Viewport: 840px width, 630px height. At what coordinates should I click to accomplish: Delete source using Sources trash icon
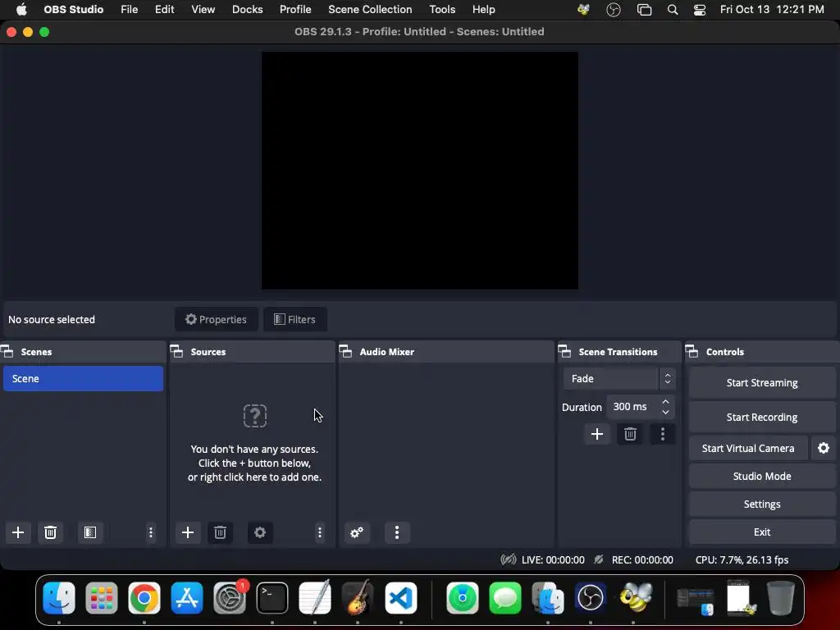(x=220, y=532)
